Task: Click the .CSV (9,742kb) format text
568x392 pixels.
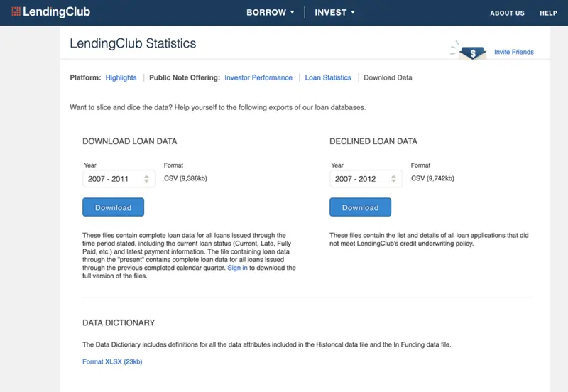Action: (x=432, y=178)
